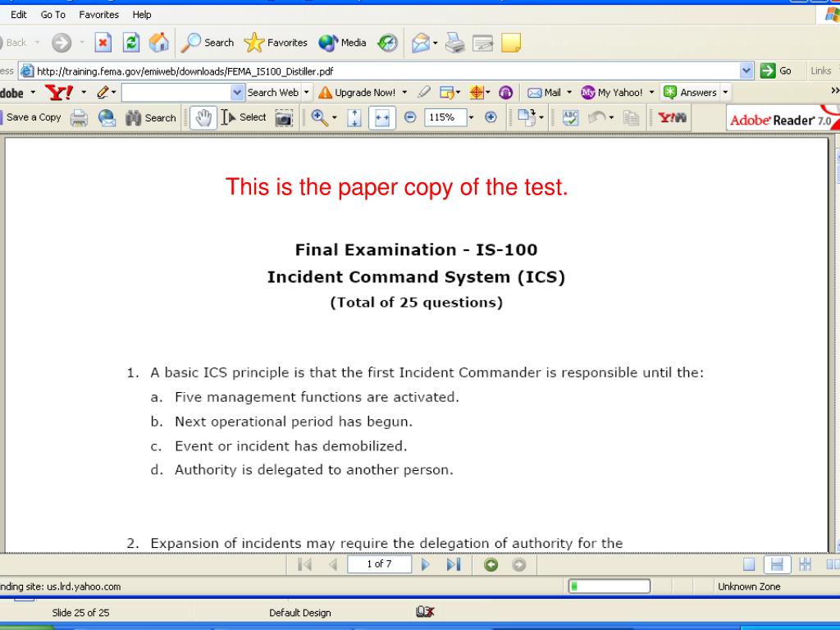This screenshot has height=630, width=840.
Task: Switch to Continuous page layout
Action: click(x=777, y=564)
